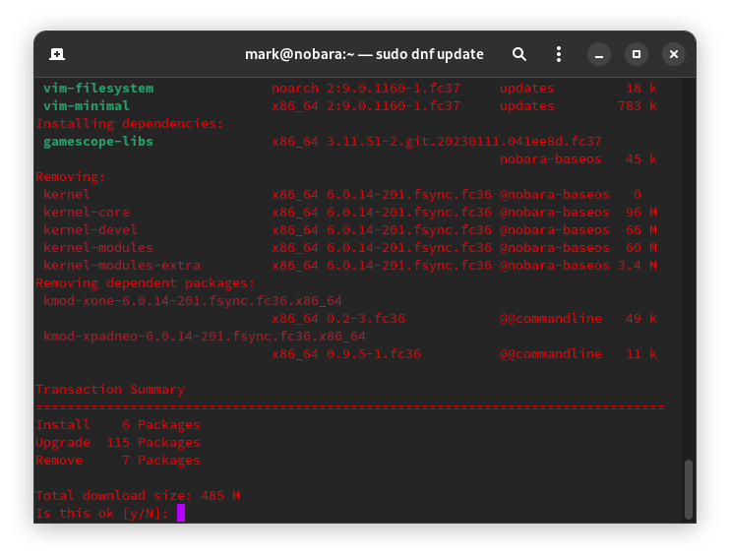Click the terminal vertical scrollbar thumb
The width and height of the screenshot is (730, 560).
coord(689,489)
